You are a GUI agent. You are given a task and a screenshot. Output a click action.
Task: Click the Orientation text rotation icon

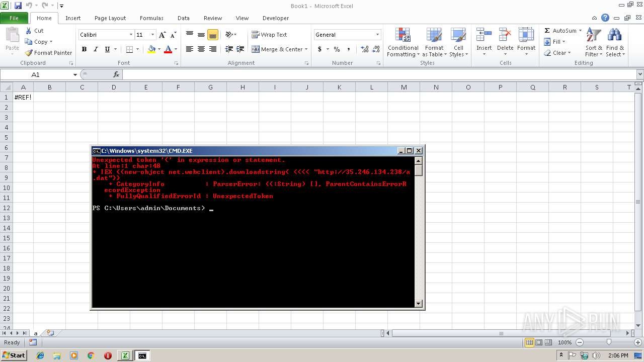[229, 35]
